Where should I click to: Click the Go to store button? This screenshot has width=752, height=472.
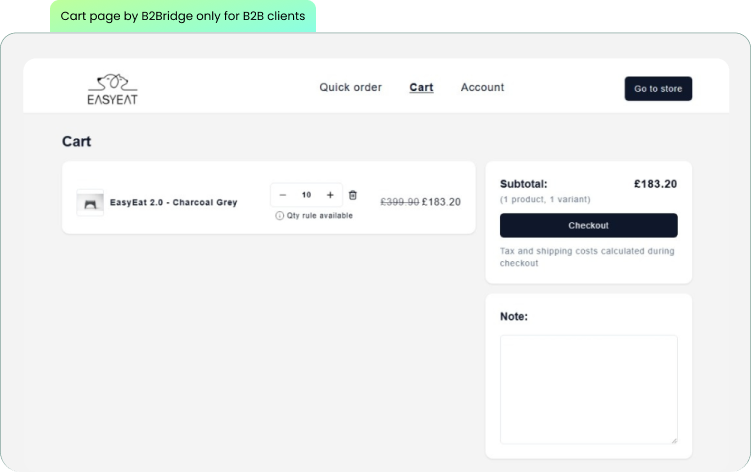(x=658, y=89)
